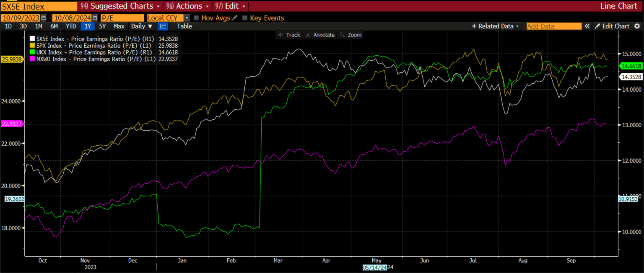Activate the Zoom magnifier tool
644x273 pixels.
click(x=351, y=35)
